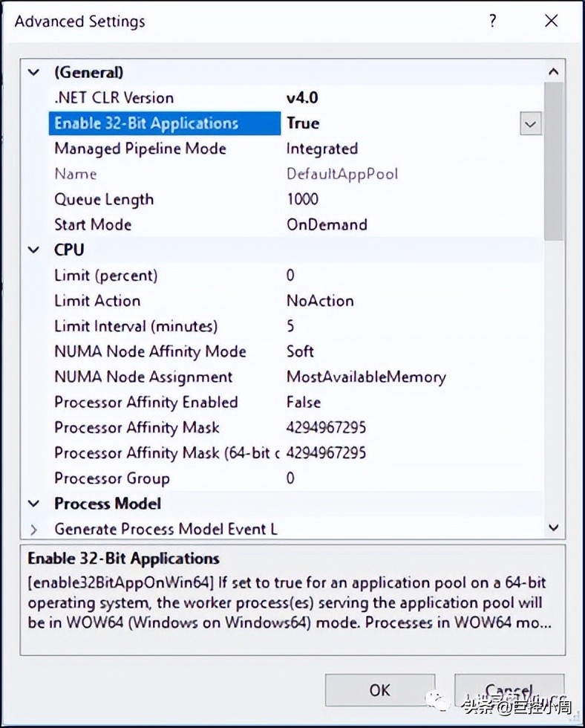The width and height of the screenshot is (585, 728).
Task: Select the .NET CLR Version property
Action: 114,98
